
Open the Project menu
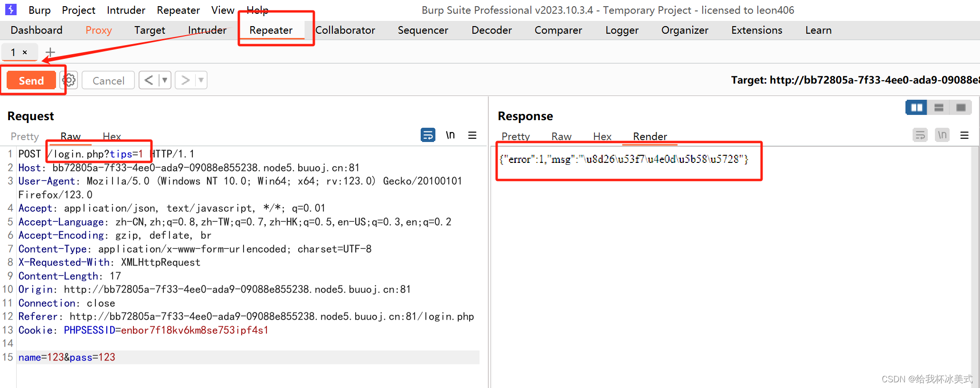[79, 10]
